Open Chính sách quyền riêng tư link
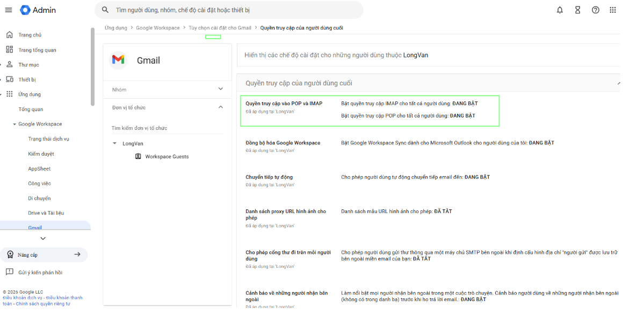 [43, 304]
